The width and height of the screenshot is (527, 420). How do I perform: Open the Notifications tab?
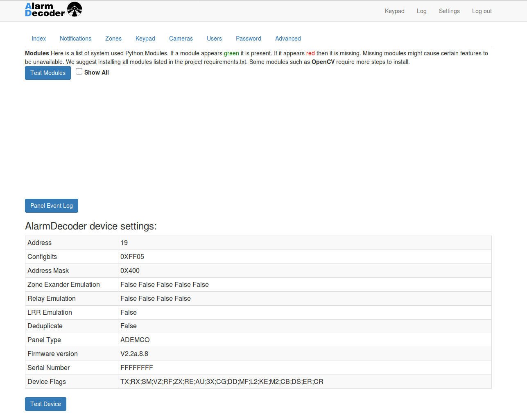coord(75,39)
